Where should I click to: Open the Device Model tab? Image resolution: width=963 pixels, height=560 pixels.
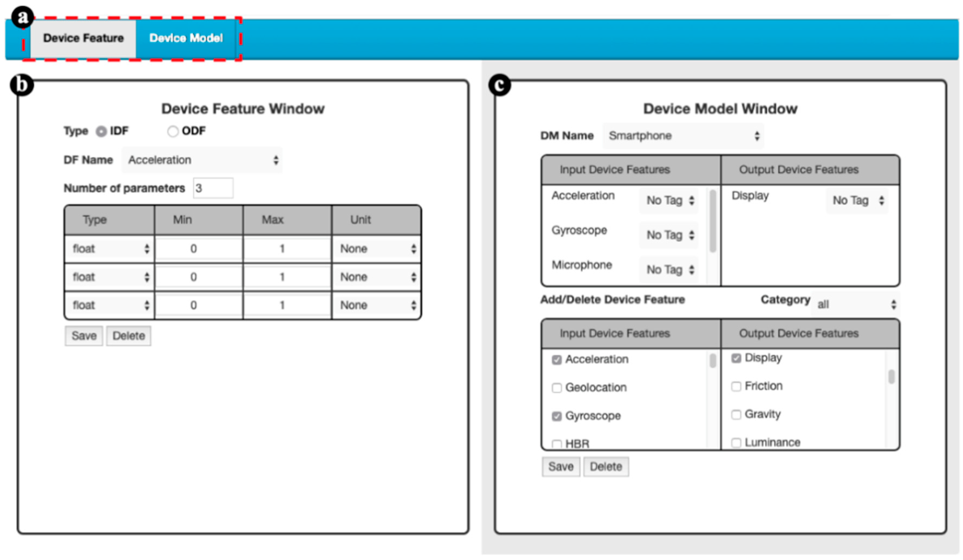(186, 38)
